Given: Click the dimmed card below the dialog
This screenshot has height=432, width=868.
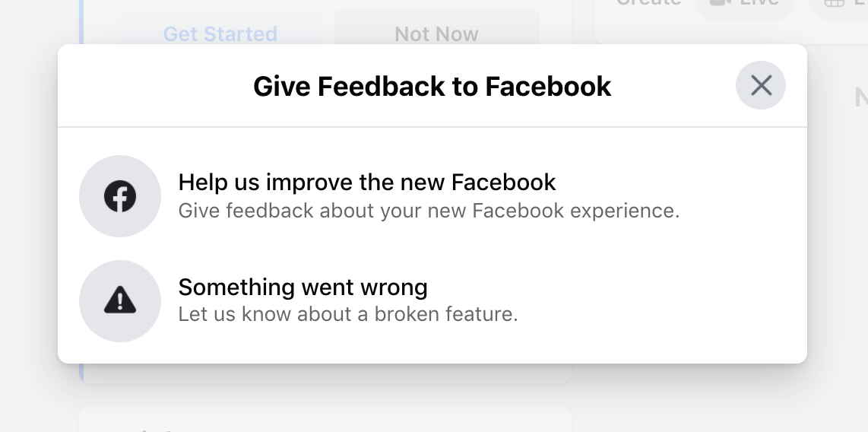Looking at the screenshot, I should [325, 419].
